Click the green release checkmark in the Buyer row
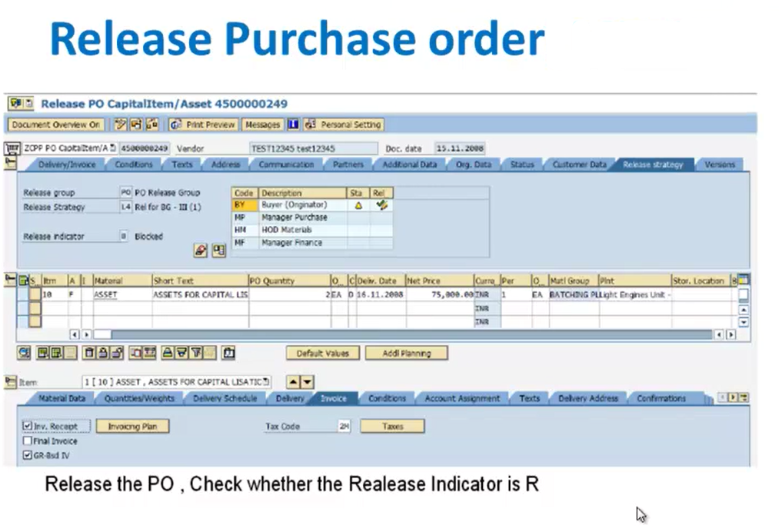 click(x=381, y=204)
